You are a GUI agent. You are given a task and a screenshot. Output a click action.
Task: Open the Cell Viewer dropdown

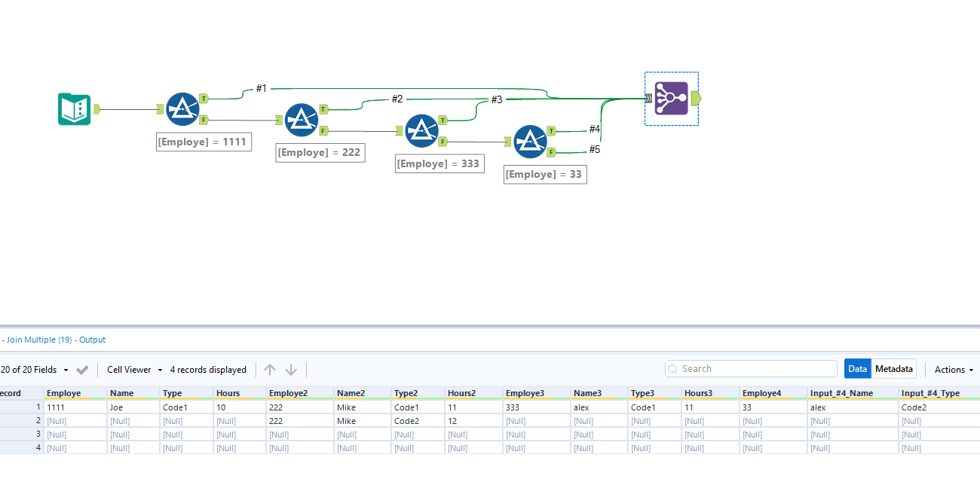point(133,369)
